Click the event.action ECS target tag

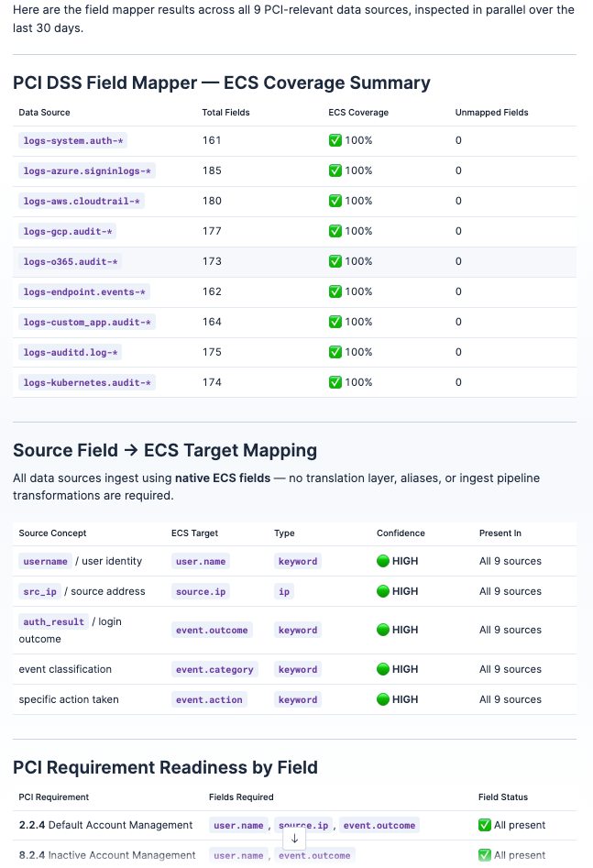click(209, 699)
